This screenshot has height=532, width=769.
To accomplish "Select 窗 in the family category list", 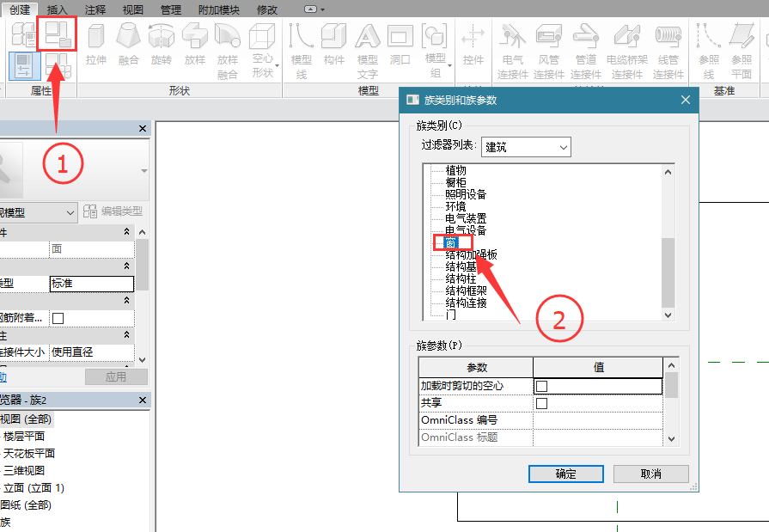I will point(451,242).
